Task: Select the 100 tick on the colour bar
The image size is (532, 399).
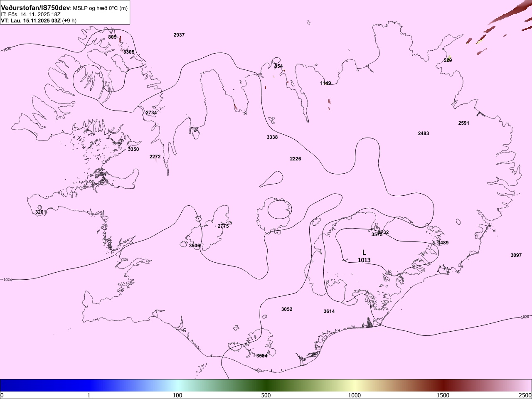Action: pos(177,395)
